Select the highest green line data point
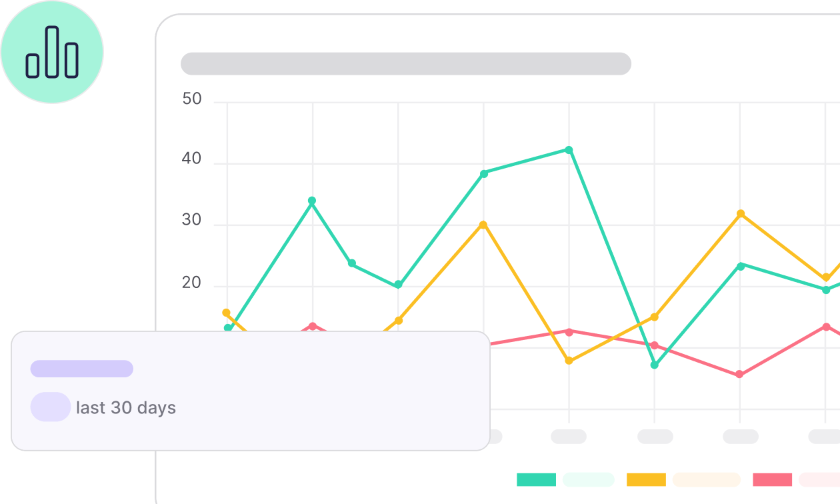The width and height of the screenshot is (840, 504). point(569,150)
